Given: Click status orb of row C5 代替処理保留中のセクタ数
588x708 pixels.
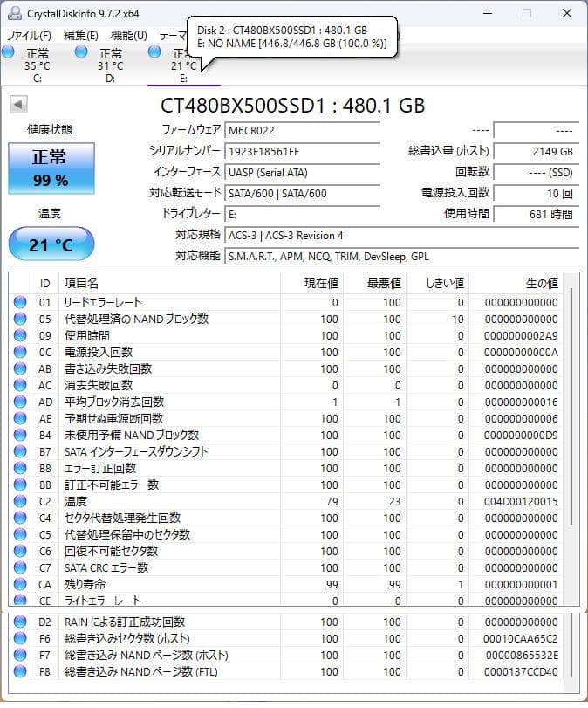Looking at the screenshot, I should (20, 534).
